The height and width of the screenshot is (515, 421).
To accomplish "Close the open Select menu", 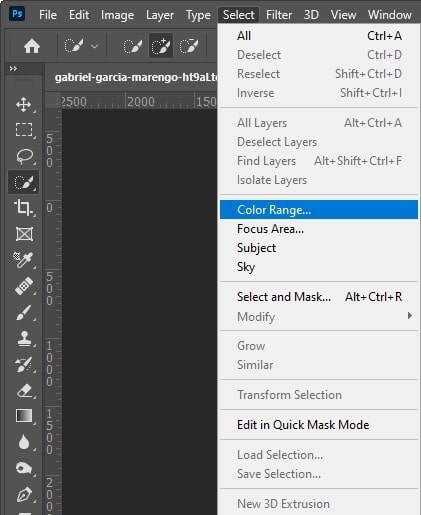I will point(239,15).
